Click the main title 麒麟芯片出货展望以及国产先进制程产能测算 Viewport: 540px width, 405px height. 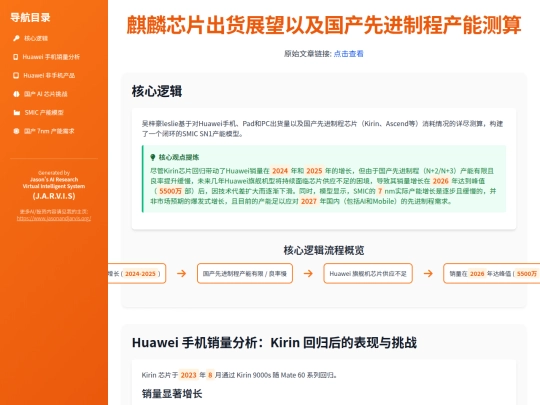click(x=324, y=25)
